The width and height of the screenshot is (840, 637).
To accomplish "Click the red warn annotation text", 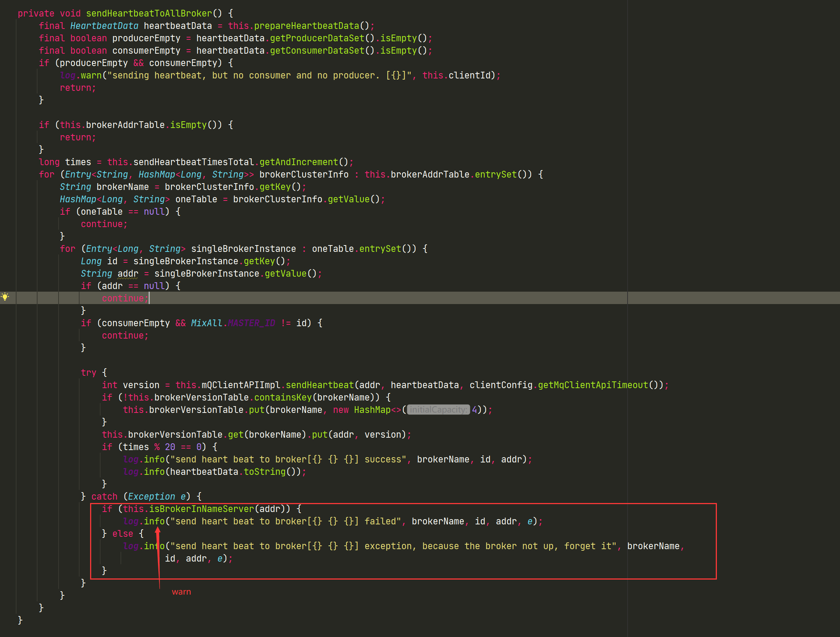I will tap(181, 592).
